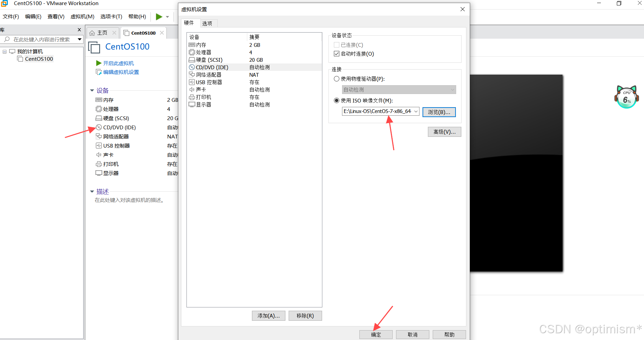
Task: Switch to the 主页 tab
Action: (102, 33)
